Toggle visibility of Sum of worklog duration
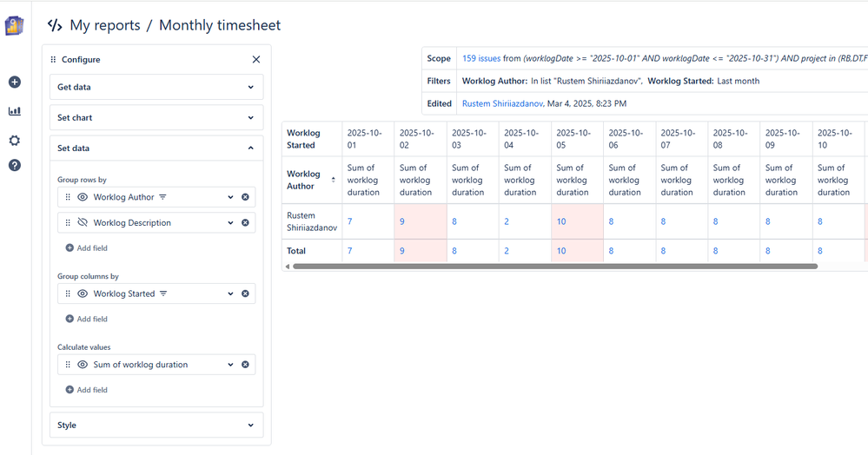868x455 pixels. coord(83,364)
